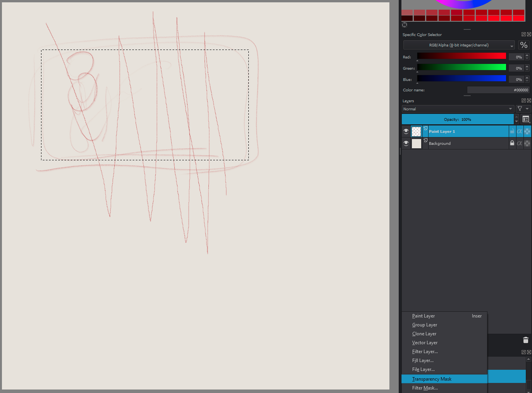Click the bottom docker vertical scrollbar thumb

[x=529, y=385]
